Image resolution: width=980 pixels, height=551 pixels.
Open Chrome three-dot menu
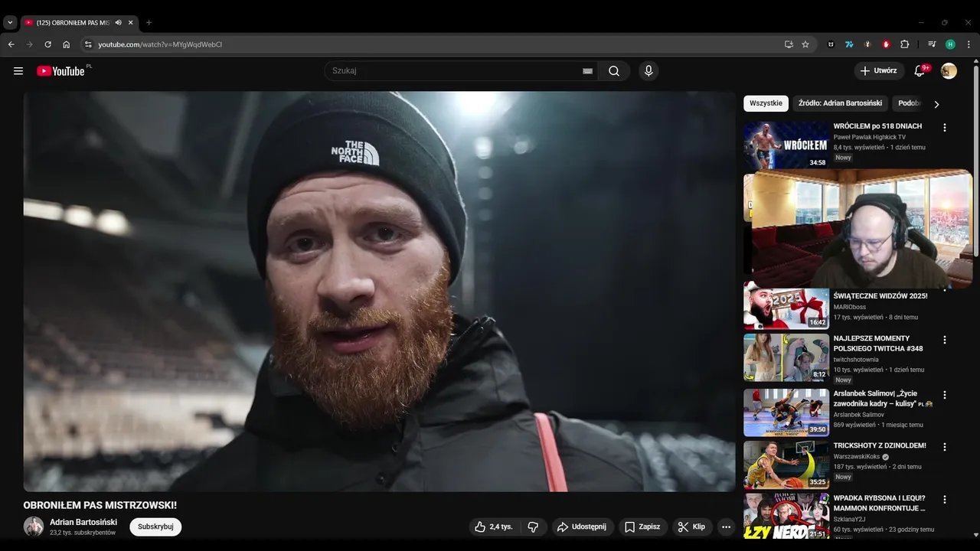click(969, 44)
